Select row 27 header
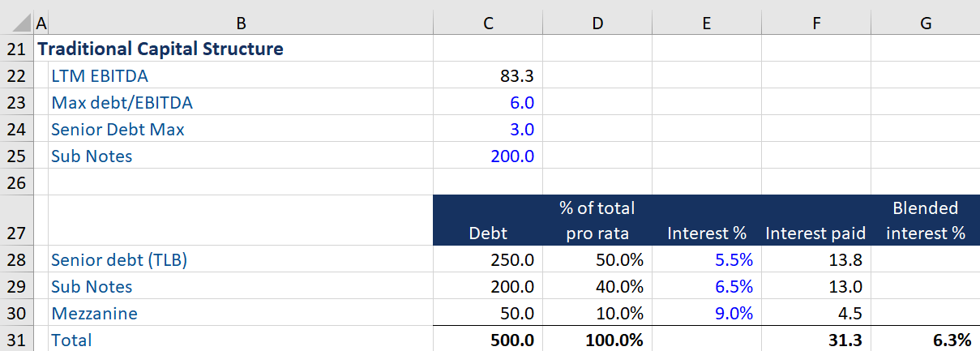The image size is (980, 351). (16, 233)
